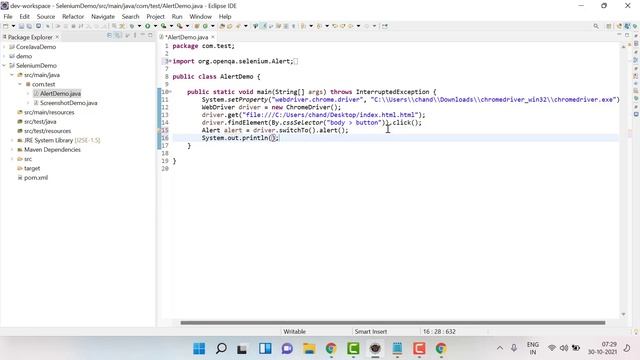
Task: Open the Windows Start menu
Action: [x=199, y=349]
